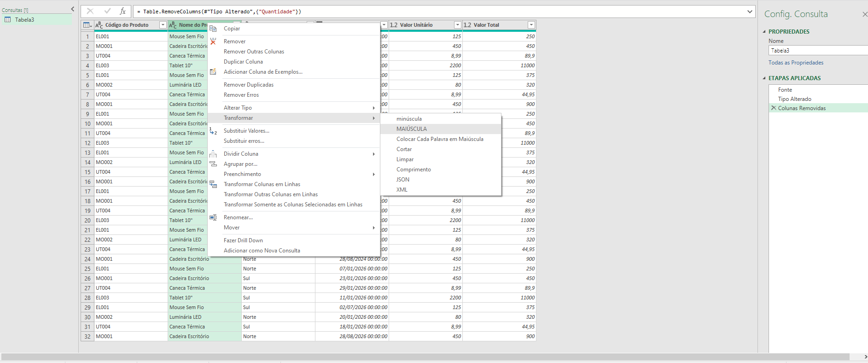
Task: Select the Tabela3 query in Consultas list
Action: 36,19
